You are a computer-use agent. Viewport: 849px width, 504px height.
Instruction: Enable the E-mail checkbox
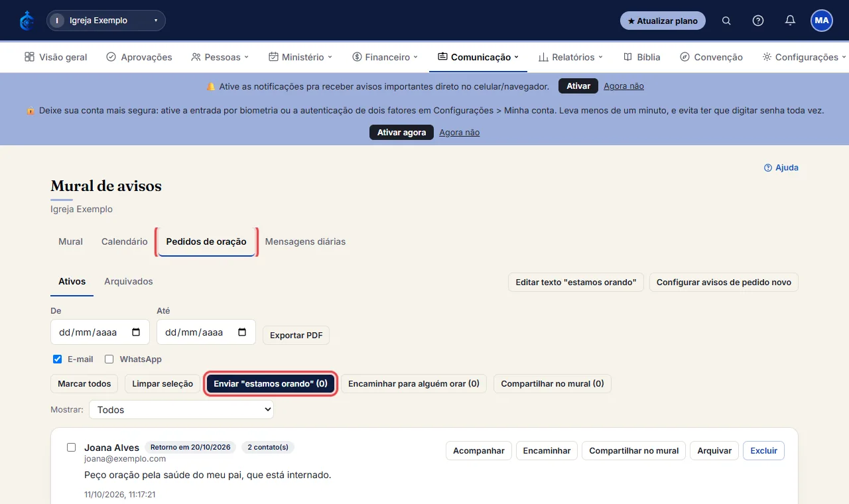coord(57,359)
